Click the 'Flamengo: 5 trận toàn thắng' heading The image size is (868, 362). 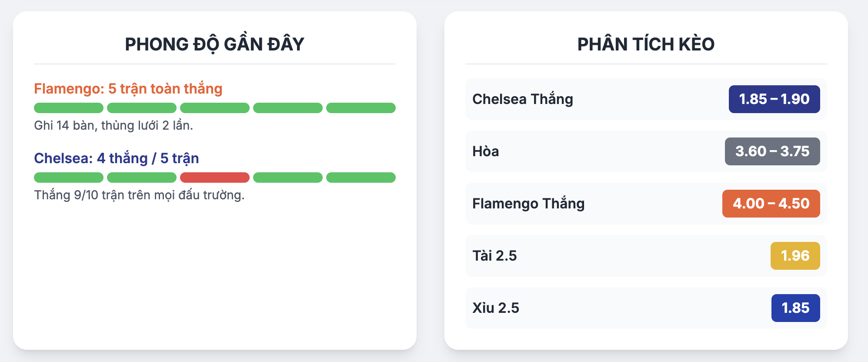pos(128,89)
